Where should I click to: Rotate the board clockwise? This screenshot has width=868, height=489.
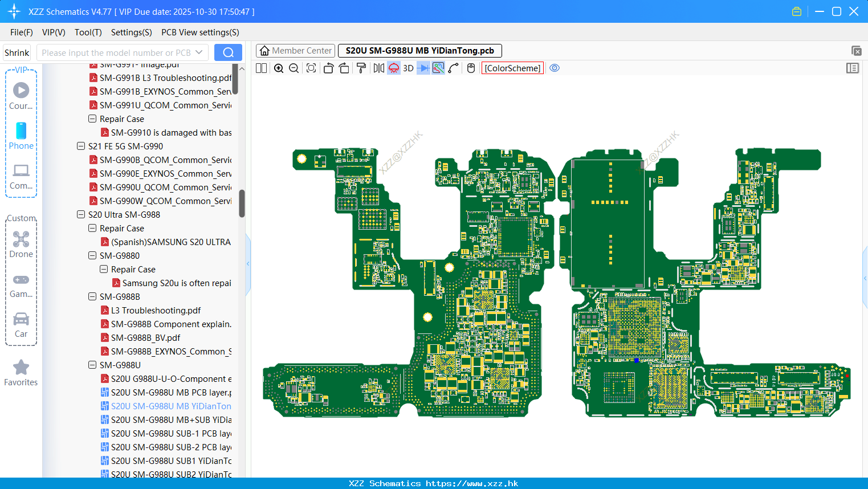pyautogui.click(x=344, y=68)
